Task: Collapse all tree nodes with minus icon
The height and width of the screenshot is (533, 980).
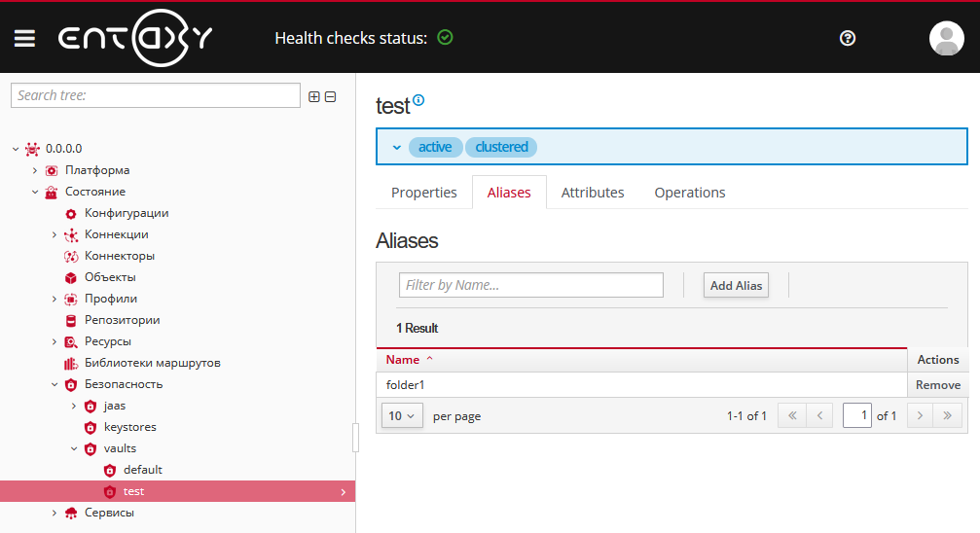Action: click(x=330, y=96)
